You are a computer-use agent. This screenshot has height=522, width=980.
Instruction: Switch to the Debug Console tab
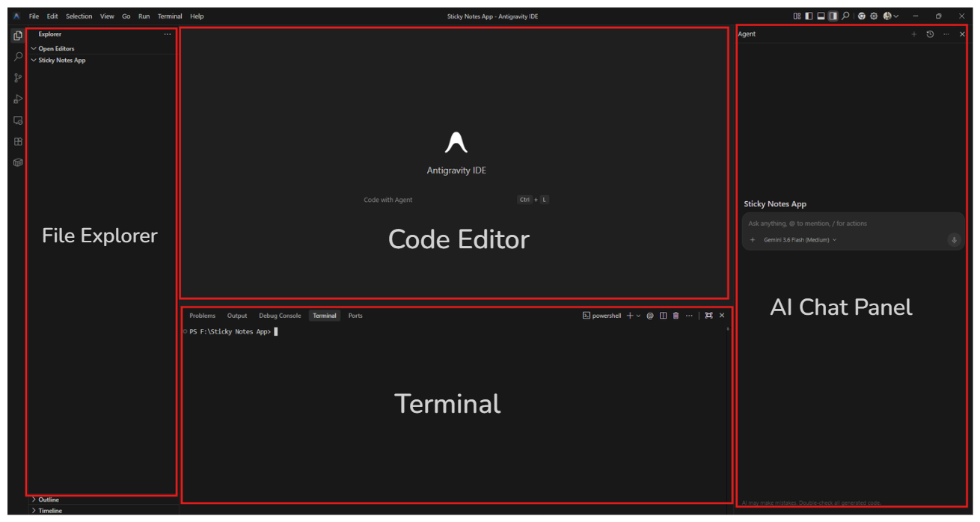280,316
